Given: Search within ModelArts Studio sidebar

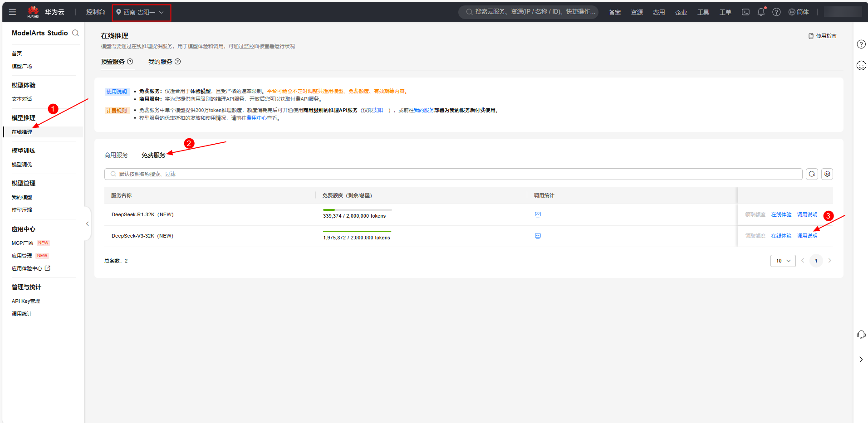Looking at the screenshot, I should point(76,33).
